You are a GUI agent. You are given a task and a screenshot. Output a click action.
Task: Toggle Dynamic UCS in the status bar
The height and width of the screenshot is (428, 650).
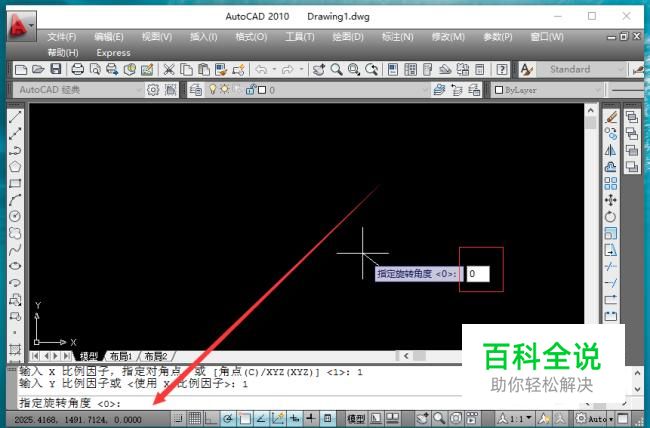(x=278, y=419)
